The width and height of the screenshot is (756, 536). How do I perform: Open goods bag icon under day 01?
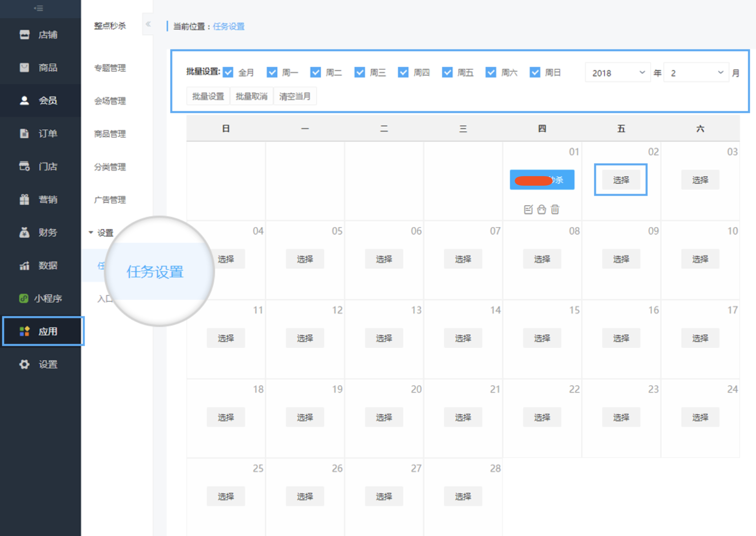pyautogui.click(x=542, y=210)
